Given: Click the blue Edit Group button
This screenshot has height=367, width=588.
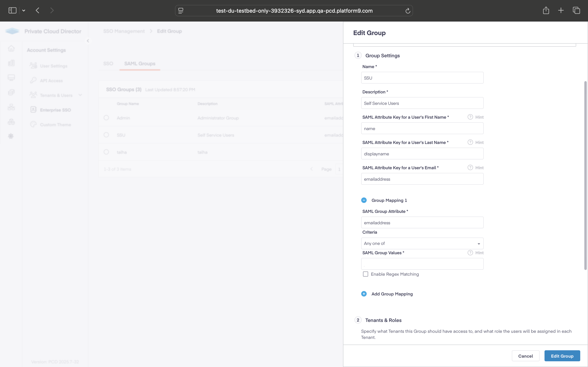Looking at the screenshot, I should (x=562, y=356).
